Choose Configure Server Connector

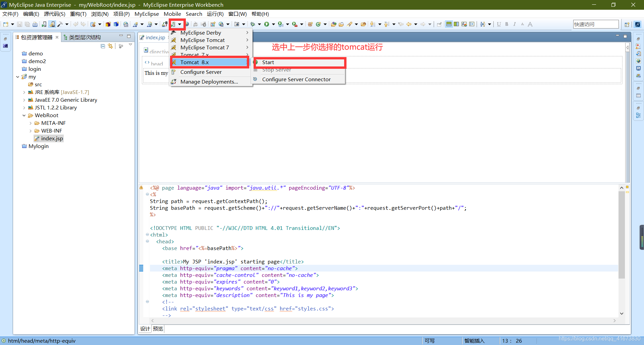tap(299, 79)
